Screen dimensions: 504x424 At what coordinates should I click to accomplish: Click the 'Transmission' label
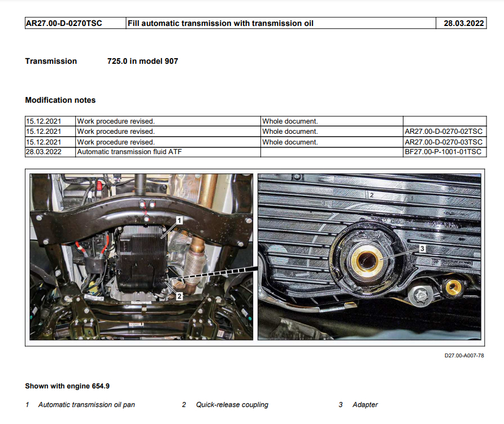pyautogui.click(x=51, y=61)
